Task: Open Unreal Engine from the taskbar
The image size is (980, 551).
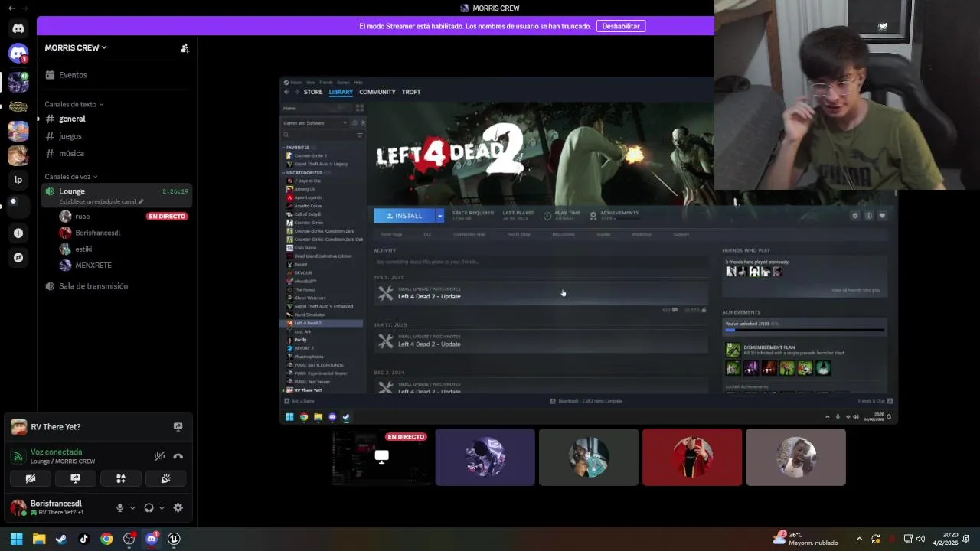Action: 175,539
